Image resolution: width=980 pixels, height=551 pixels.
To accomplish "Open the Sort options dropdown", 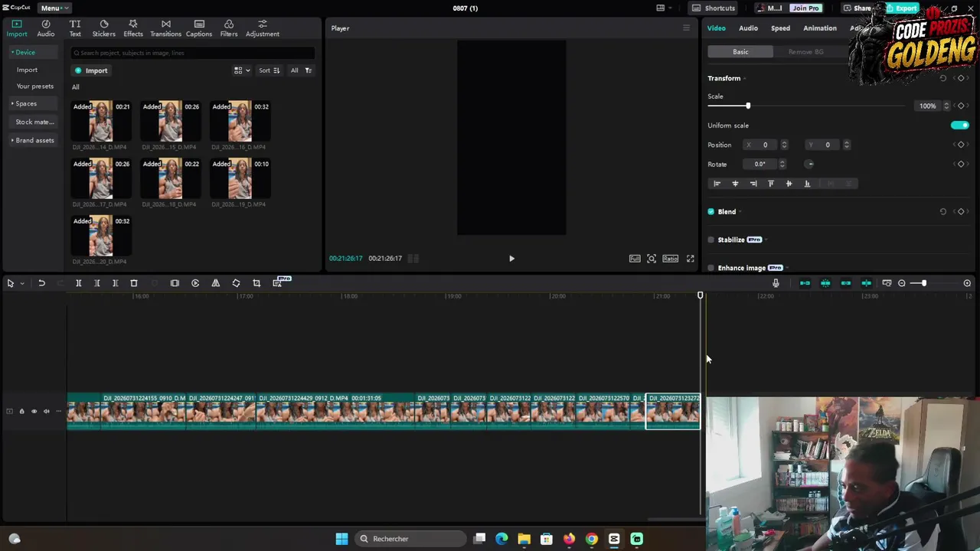I will click(269, 70).
